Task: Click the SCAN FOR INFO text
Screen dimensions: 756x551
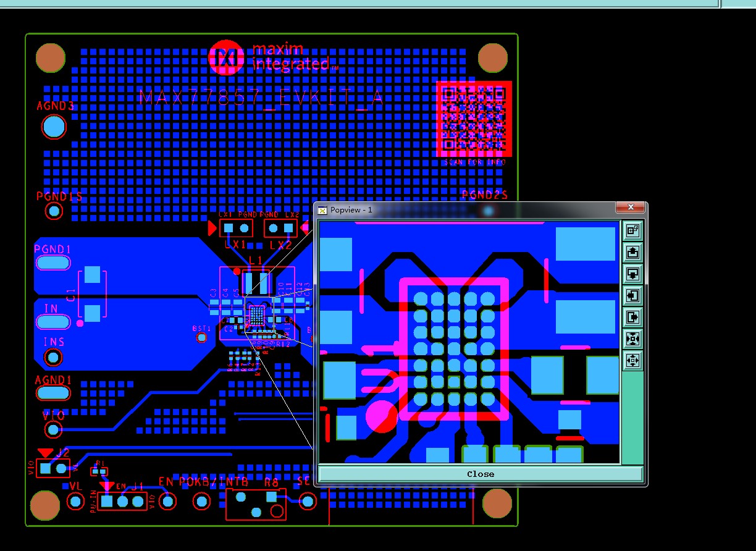Action: click(475, 162)
